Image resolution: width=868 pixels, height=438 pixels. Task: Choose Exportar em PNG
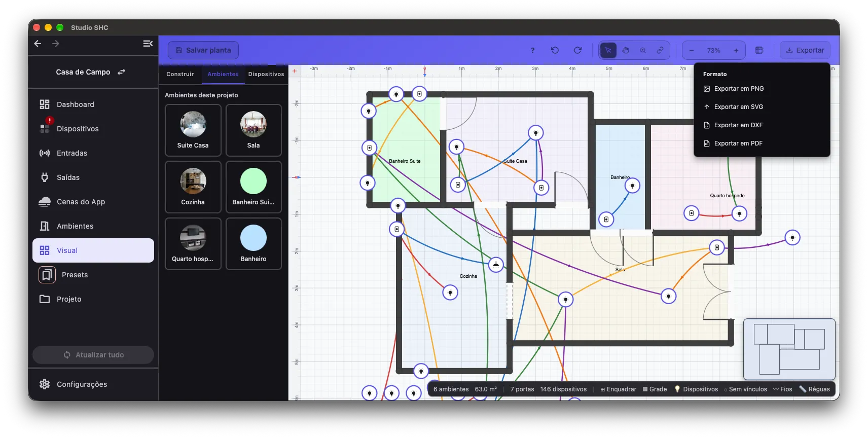pyautogui.click(x=762, y=89)
